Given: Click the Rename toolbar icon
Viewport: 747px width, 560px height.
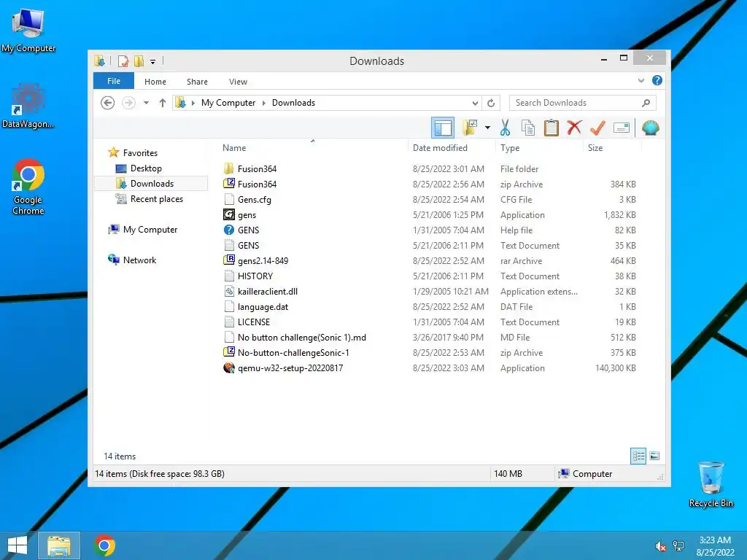Looking at the screenshot, I should (622, 128).
